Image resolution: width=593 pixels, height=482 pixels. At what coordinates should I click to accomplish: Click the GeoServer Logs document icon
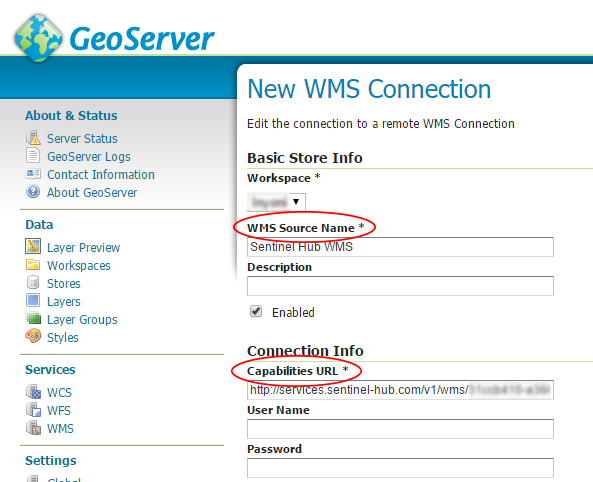click(x=33, y=155)
